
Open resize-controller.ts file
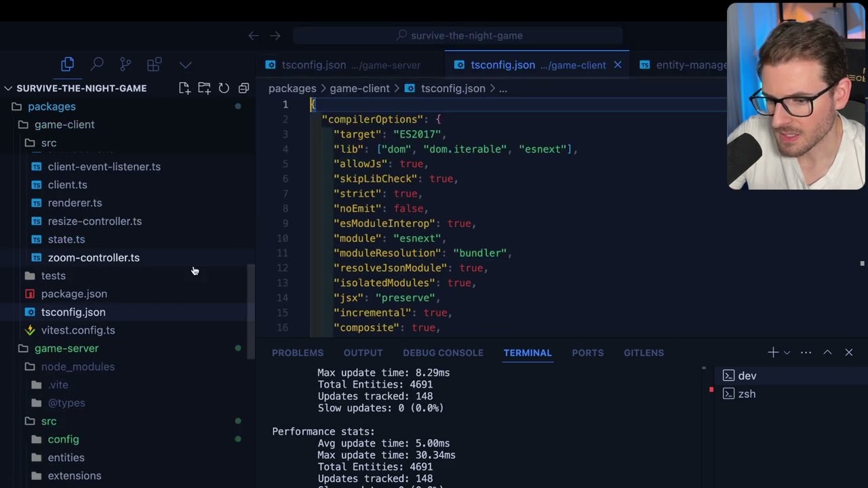coord(94,221)
